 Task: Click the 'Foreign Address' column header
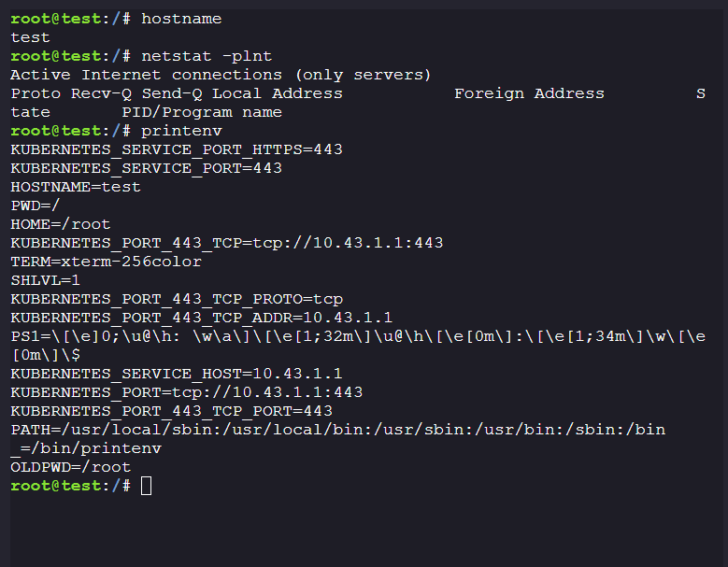tap(529, 93)
